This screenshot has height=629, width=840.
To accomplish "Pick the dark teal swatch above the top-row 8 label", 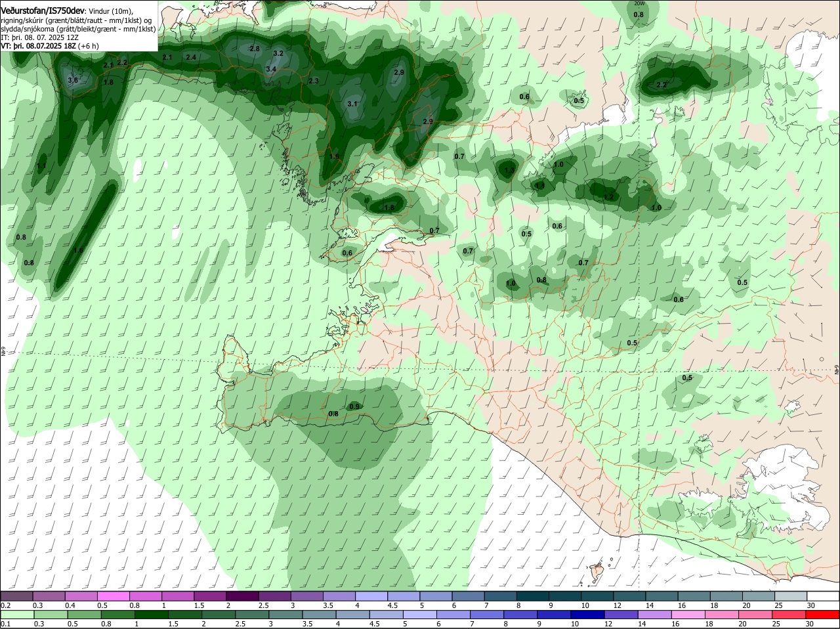I will (x=532, y=596).
